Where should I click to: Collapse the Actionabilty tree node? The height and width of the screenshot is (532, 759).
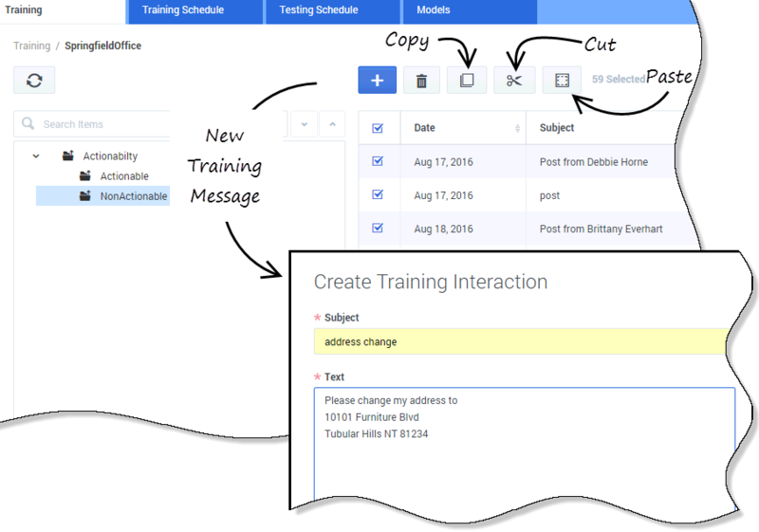click(36, 156)
